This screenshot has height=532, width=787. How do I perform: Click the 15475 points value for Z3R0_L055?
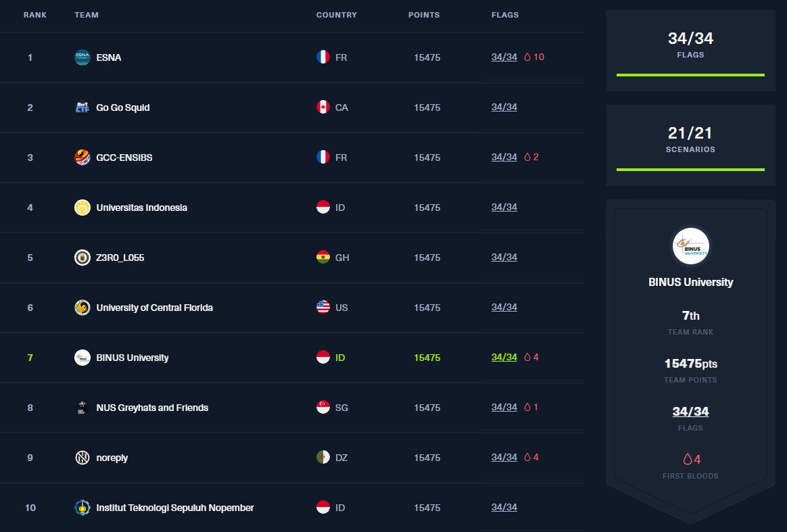click(x=427, y=258)
